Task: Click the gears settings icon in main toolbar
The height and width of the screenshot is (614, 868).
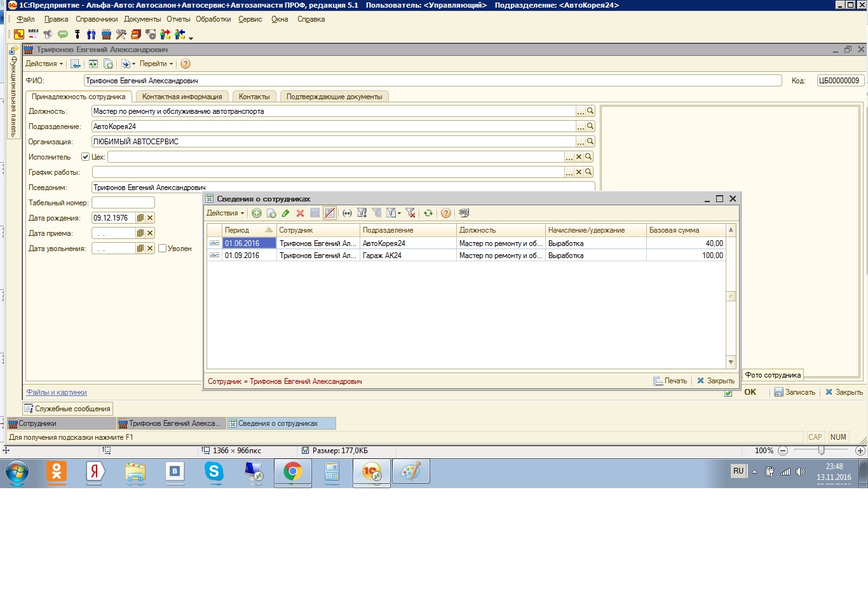Action: pyautogui.click(x=151, y=34)
